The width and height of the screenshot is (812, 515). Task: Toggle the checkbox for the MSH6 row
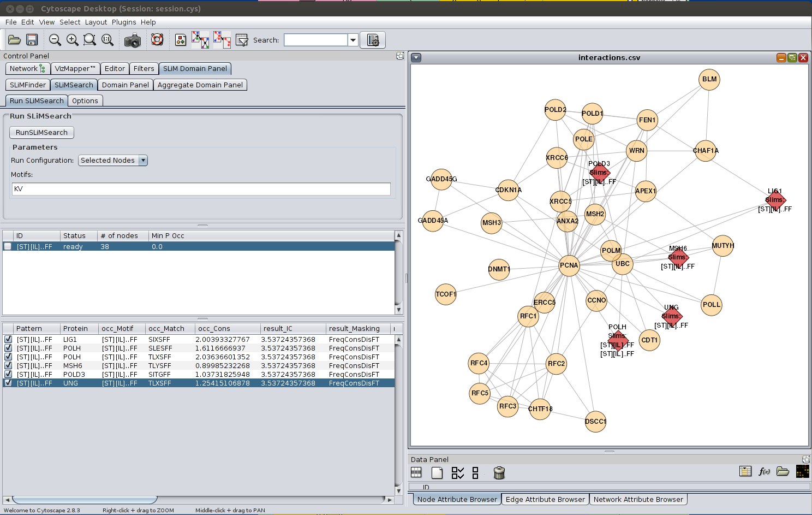coord(8,365)
